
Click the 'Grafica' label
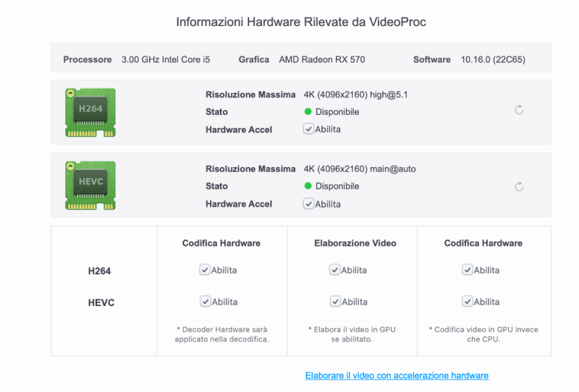tap(254, 59)
